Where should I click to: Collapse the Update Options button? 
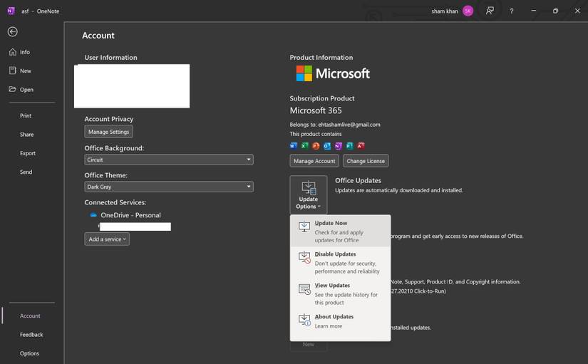(309, 194)
